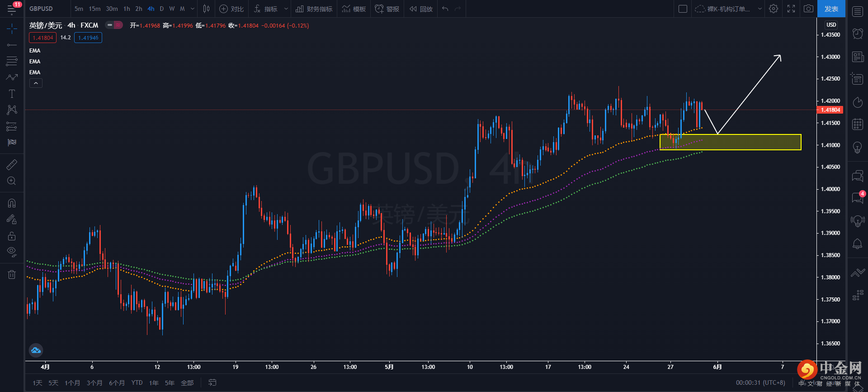Jump to a date using the go-to icon

point(212,382)
